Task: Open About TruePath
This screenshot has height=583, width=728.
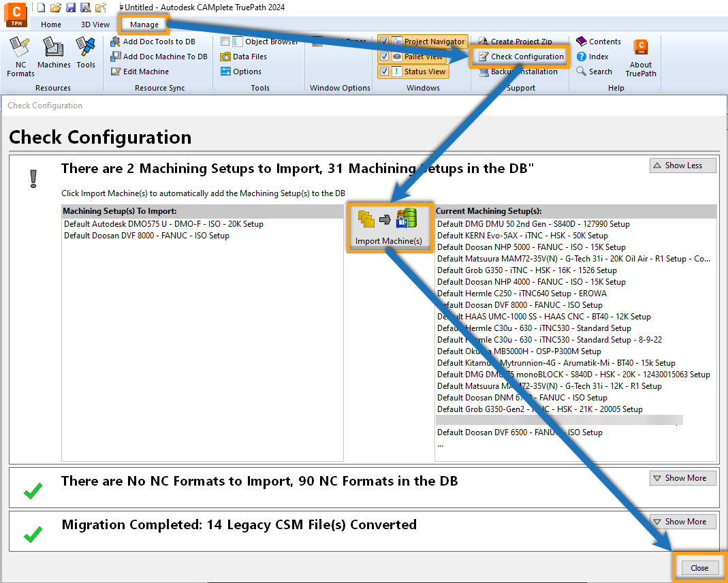Action: pos(641,58)
